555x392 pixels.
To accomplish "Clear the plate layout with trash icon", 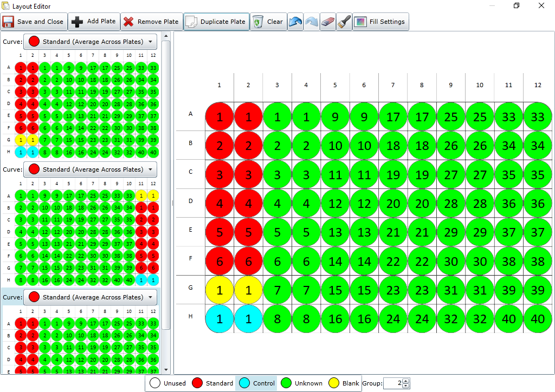I will 268,22.
